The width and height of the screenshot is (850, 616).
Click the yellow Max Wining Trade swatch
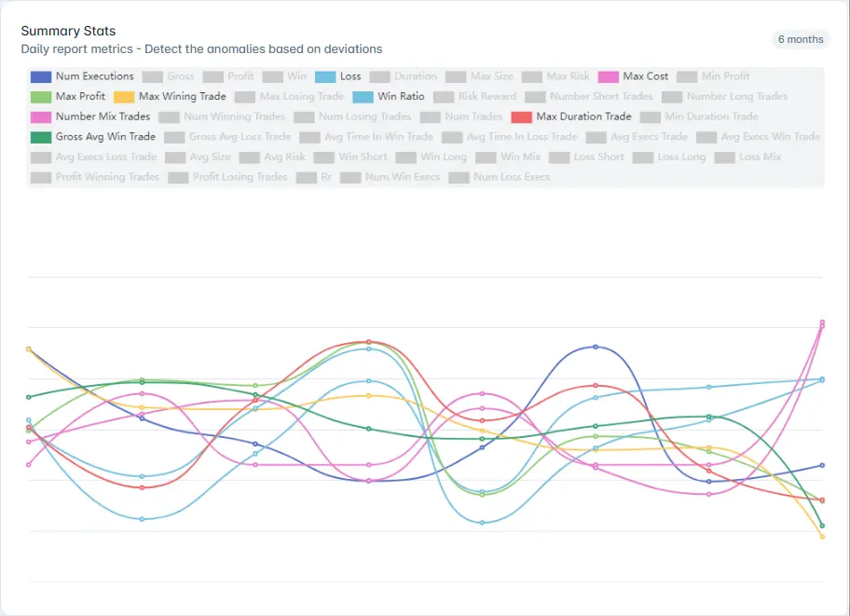[124, 97]
